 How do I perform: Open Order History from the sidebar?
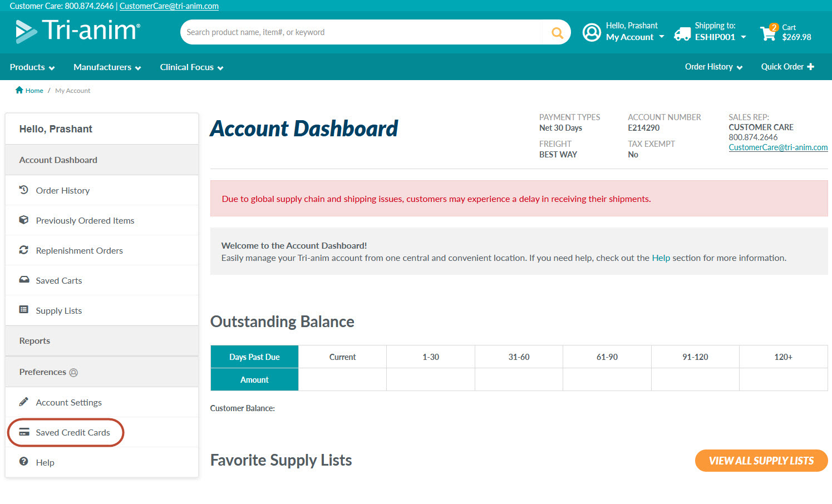tap(102, 190)
